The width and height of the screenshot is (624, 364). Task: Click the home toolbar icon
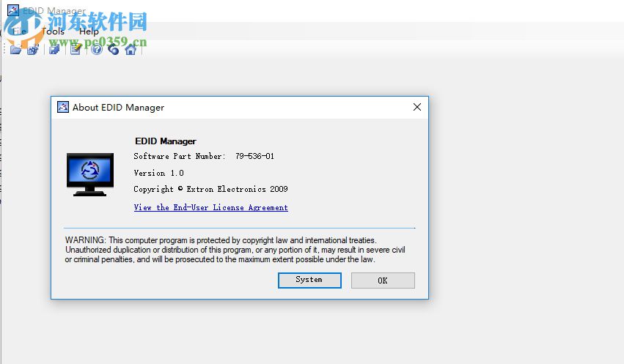[131, 49]
